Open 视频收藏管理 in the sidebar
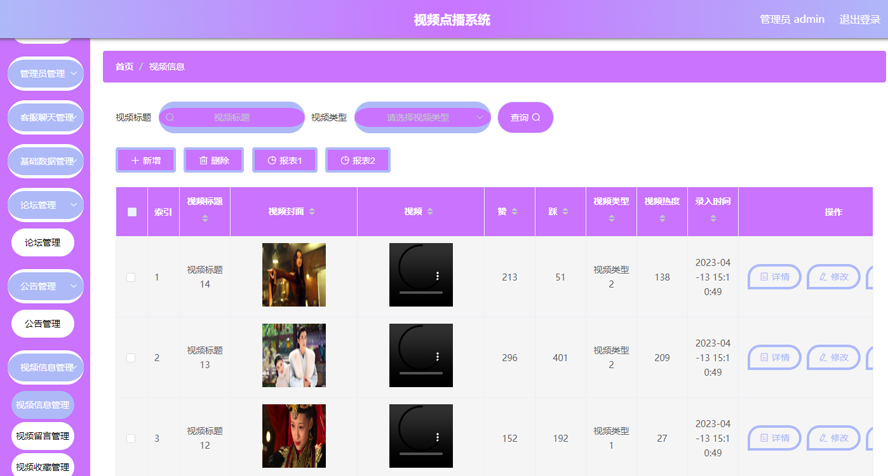Image resolution: width=888 pixels, height=476 pixels. point(42,466)
